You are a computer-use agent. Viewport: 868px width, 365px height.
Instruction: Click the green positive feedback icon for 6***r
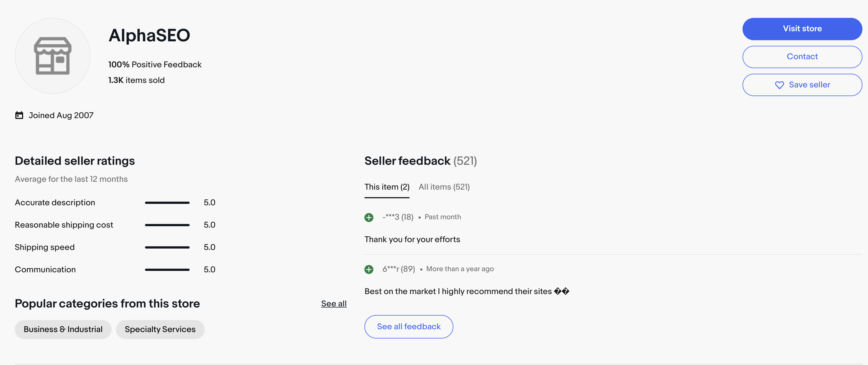point(369,269)
